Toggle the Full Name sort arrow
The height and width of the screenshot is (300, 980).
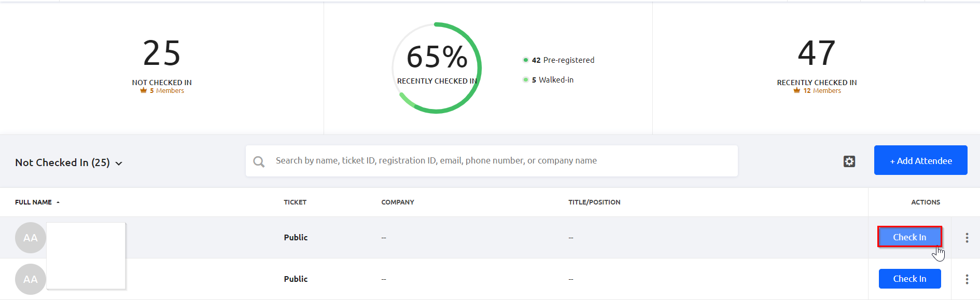(x=58, y=202)
